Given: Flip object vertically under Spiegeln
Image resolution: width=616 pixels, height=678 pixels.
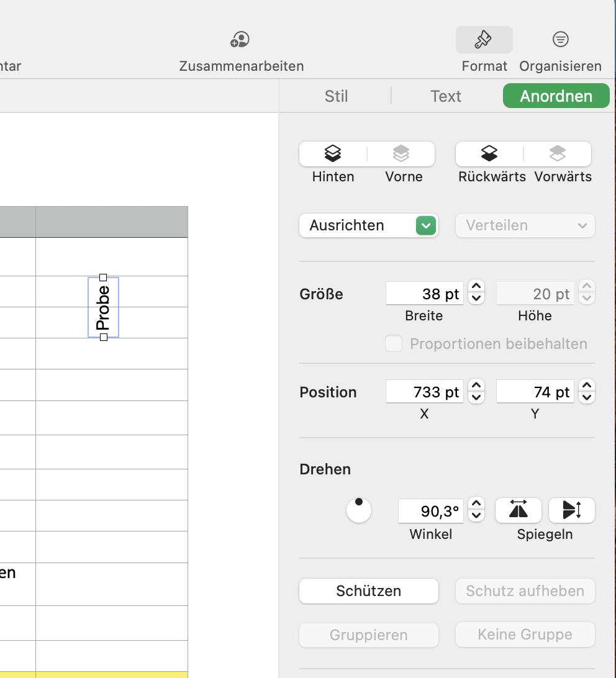Looking at the screenshot, I should pos(571,510).
